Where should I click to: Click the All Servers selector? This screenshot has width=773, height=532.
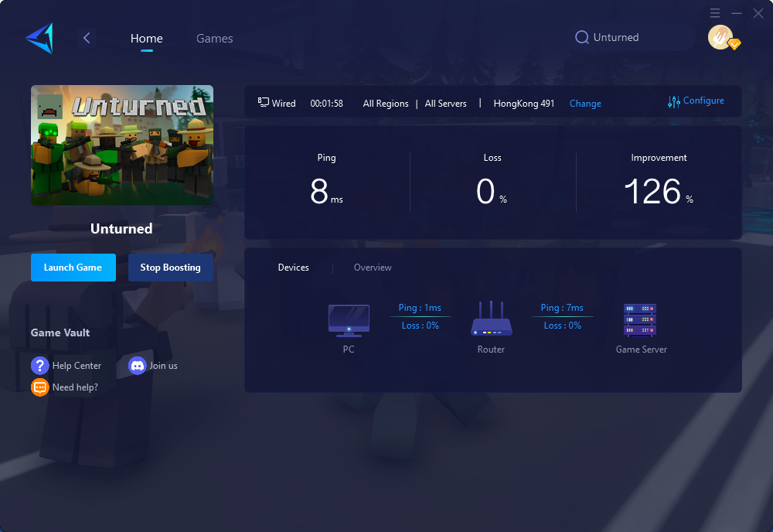[446, 104]
